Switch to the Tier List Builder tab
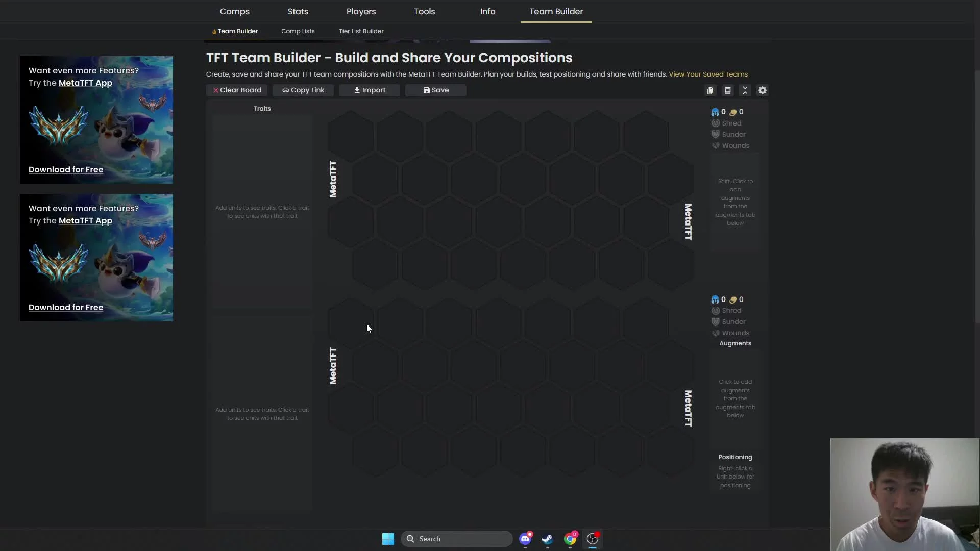Viewport: 980px width, 551px height. click(361, 31)
